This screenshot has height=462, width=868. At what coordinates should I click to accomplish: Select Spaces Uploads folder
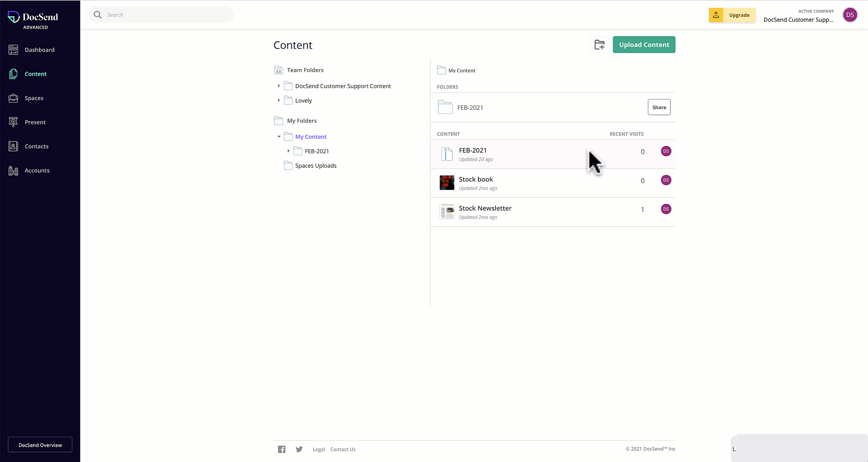pyautogui.click(x=316, y=165)
